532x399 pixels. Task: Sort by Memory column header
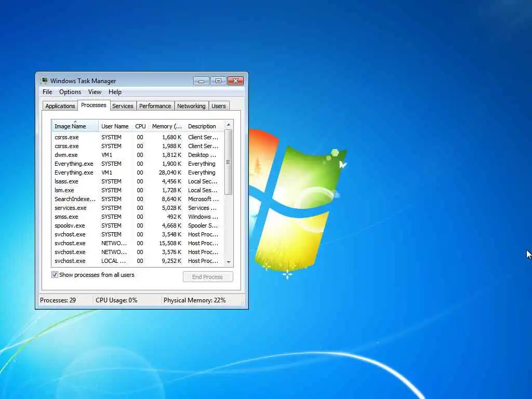tap(167, 126)
